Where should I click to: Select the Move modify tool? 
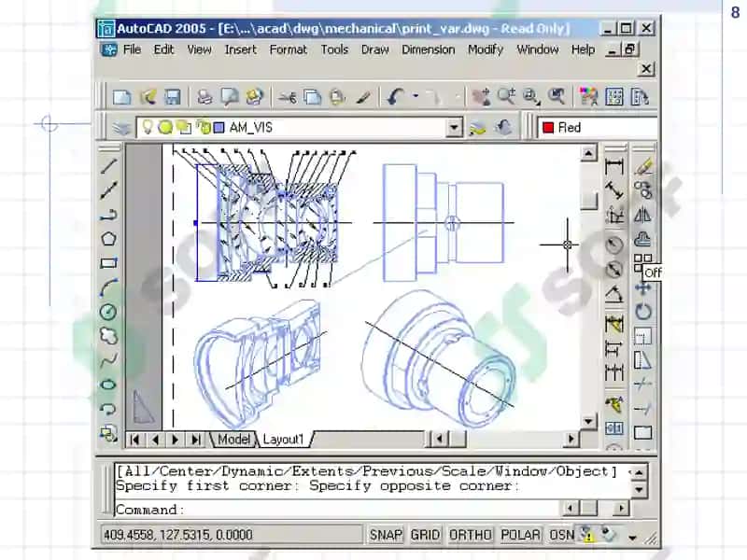(643, 288)
